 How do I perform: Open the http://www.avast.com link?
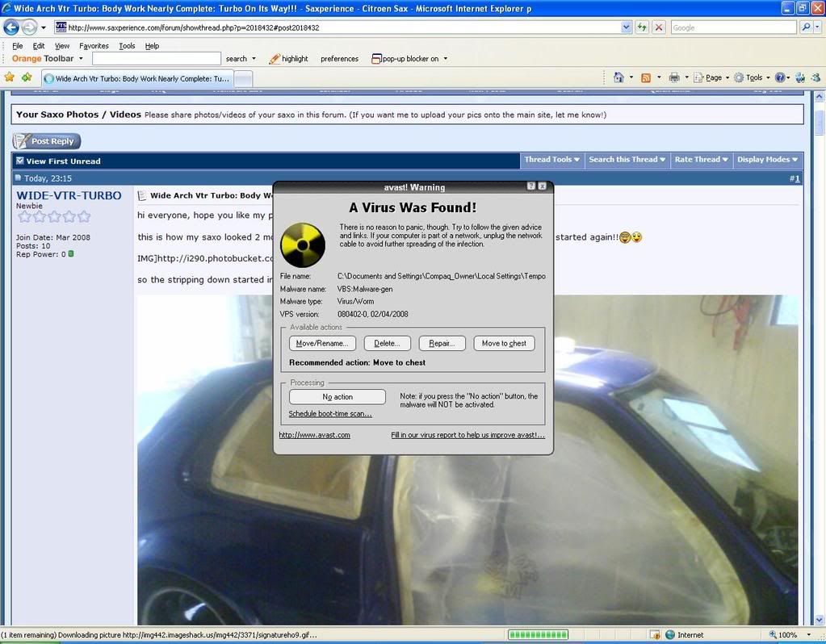(314, 435)
